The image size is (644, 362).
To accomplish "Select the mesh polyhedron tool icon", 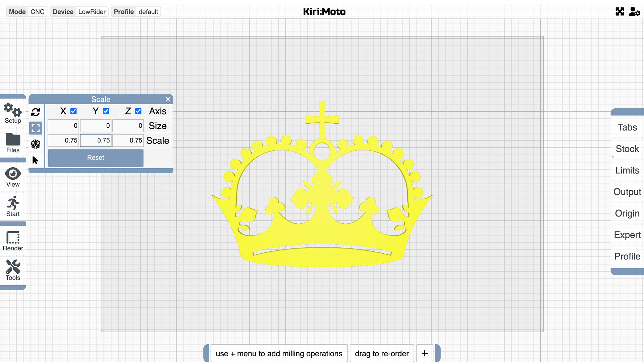I will tap(36, 144).
